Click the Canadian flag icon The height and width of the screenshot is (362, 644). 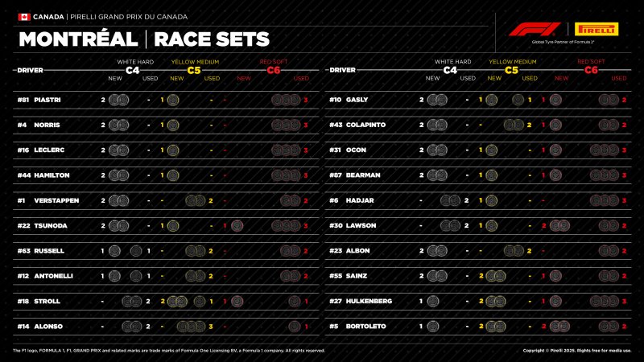point(24,16)
